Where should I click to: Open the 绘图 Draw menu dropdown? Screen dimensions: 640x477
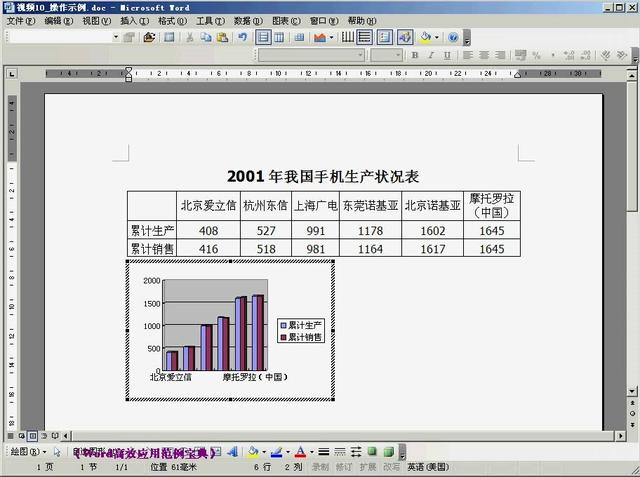point(28,452)
